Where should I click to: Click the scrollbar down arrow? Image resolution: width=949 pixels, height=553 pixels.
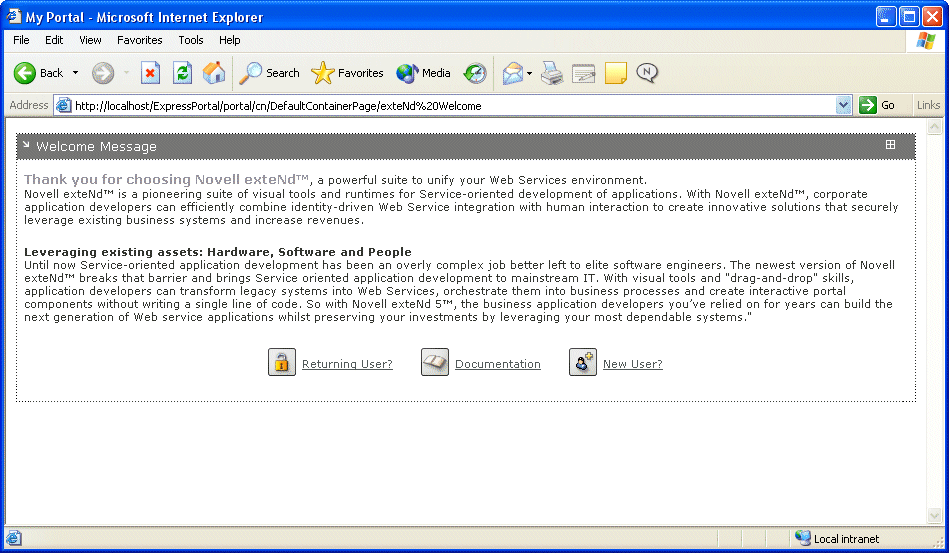[934, 515]
